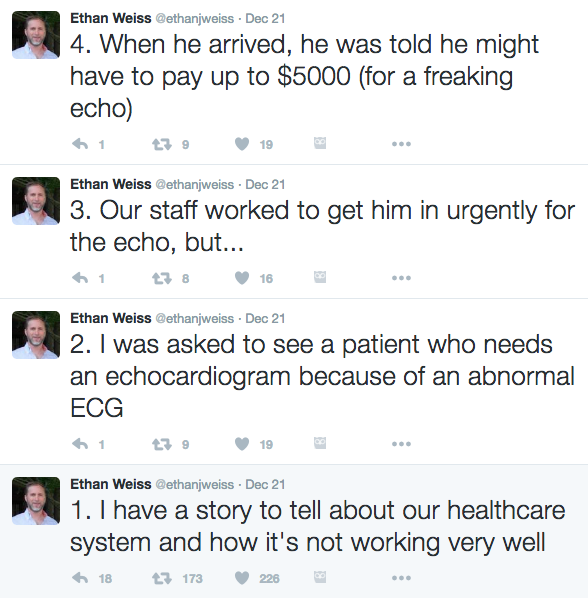Open more options on tweet 4
Image resolution: width=588 pixels, height=598 pixels.
(401, 144)
